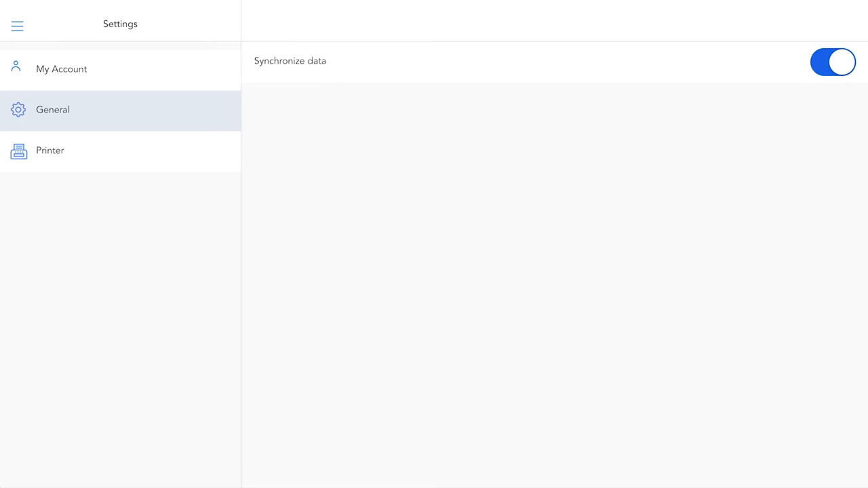This screenshot has height=488, width=868.
Task: Click the "My Account" text label
Action: (x=61, y=69)
